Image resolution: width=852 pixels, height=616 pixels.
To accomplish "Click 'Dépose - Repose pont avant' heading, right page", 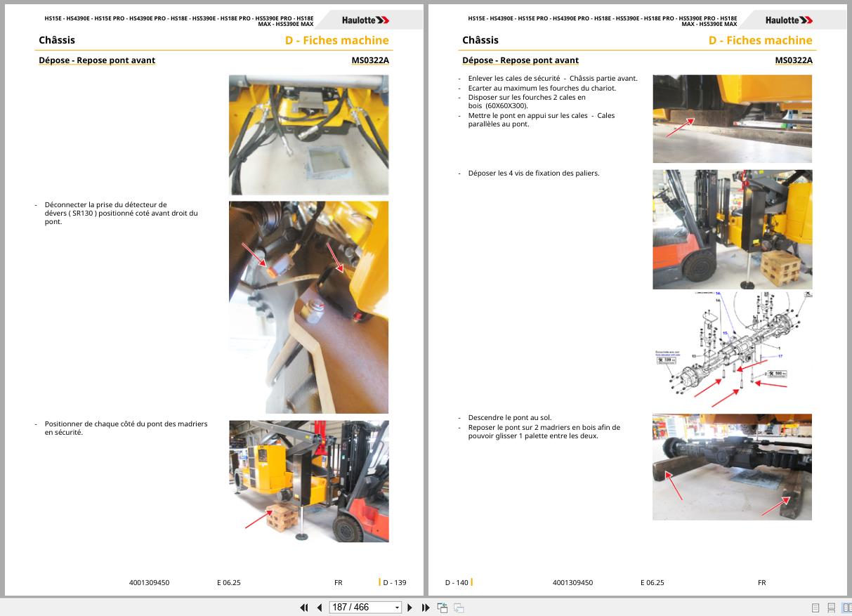I will [x=520, y=60].
